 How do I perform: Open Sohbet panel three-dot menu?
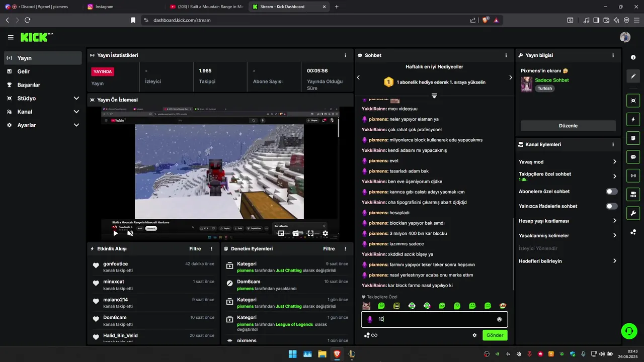[x=506, y=55]
